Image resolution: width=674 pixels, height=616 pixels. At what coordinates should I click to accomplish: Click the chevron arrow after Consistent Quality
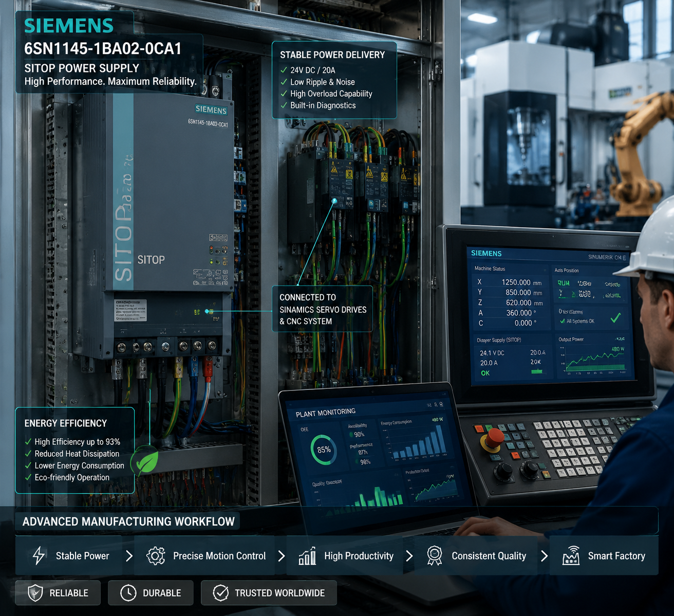pos(544,556)
